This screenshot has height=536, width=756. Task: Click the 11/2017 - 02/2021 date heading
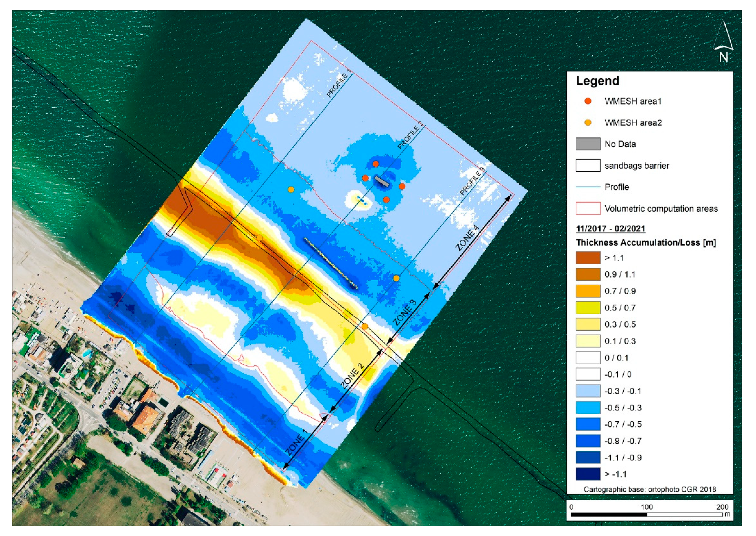click(x=610, y=229)
